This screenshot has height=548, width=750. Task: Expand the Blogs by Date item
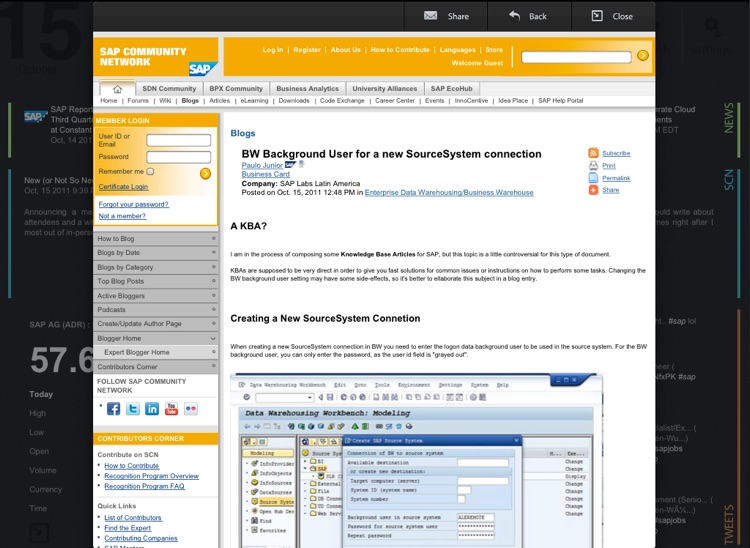[x=156, y=252]
